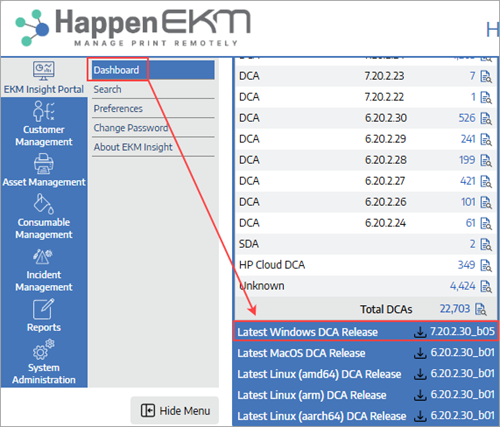
Task: View details icon for DCA 6.20.2.27
Action: (486, 181)
